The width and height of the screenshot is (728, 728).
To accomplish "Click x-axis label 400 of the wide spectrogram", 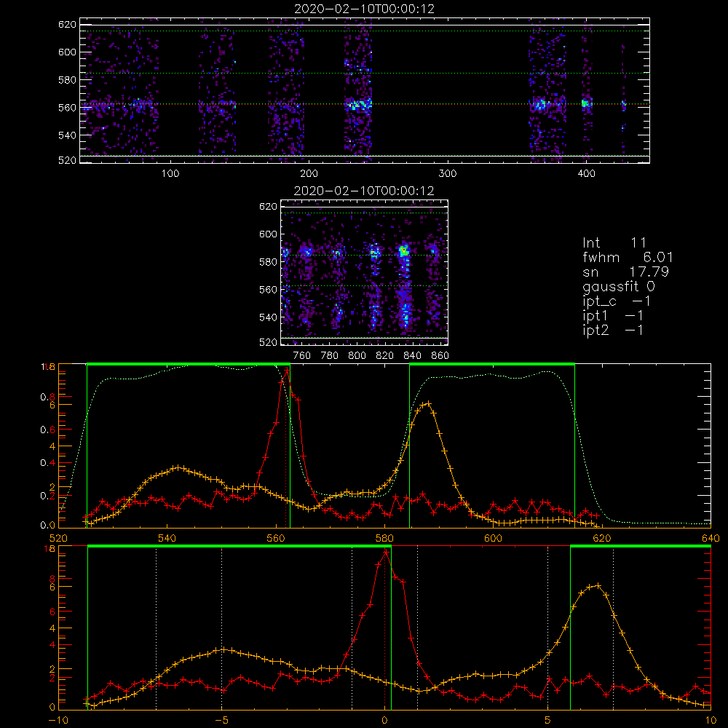I will pos(586,174).
